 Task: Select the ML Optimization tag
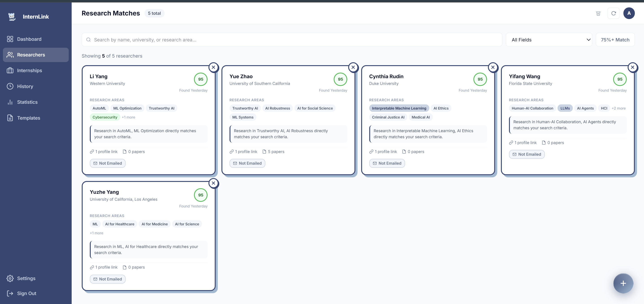point(127,108)
